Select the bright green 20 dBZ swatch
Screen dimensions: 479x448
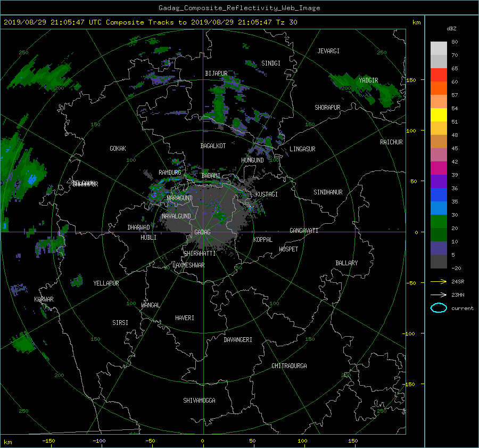click(439, 222)
